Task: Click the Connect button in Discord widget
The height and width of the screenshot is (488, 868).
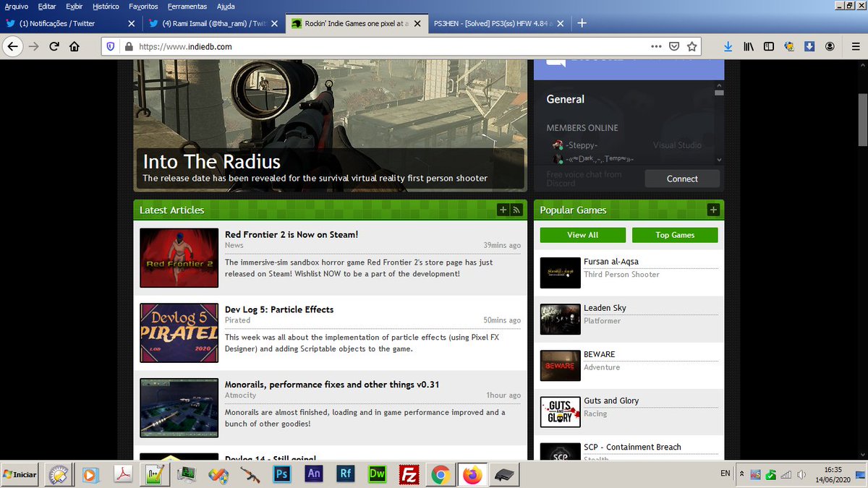Action: click(x=682, y=179)
